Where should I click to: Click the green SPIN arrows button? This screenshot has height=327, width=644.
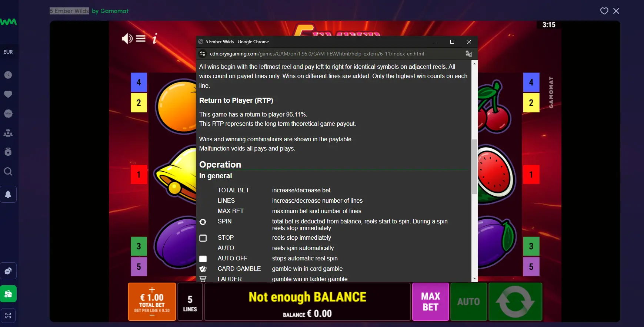515,302
